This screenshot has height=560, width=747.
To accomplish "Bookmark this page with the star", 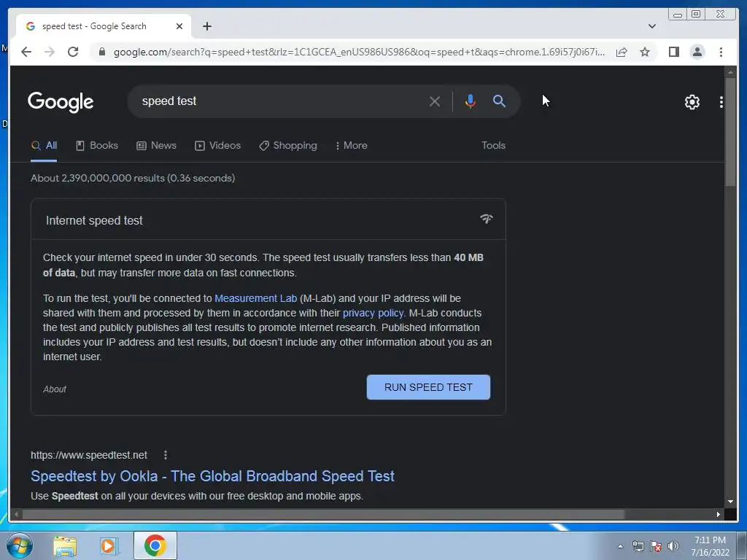I will [x=645, y=52].
